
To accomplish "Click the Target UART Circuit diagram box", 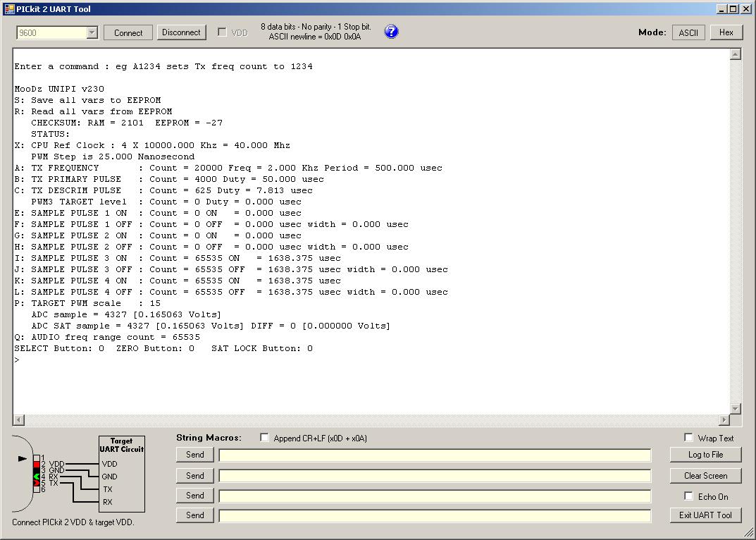I will (122, 474).
